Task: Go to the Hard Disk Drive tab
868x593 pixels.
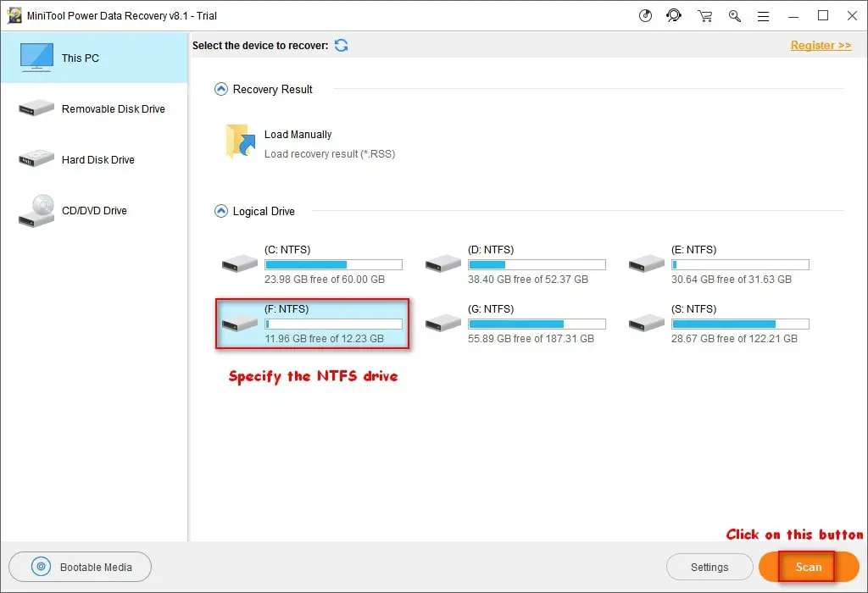Action: (94, 159)
